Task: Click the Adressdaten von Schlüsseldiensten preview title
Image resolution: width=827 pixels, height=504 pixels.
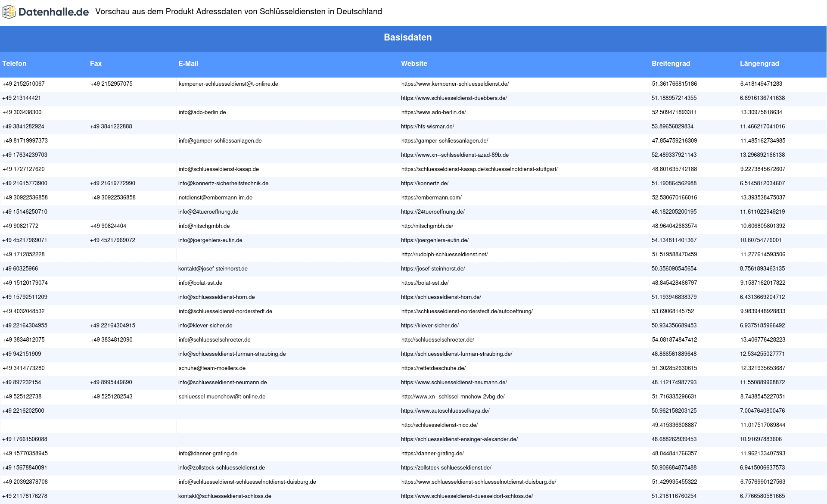Action: point(239,12)
